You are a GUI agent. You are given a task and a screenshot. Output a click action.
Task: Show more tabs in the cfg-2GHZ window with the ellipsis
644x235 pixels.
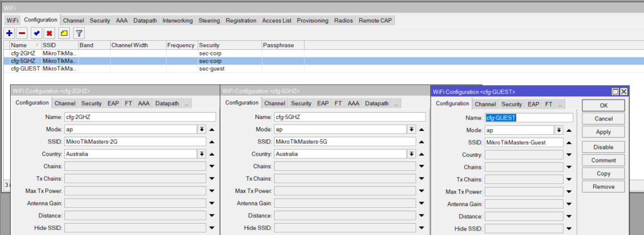(186, 103)
